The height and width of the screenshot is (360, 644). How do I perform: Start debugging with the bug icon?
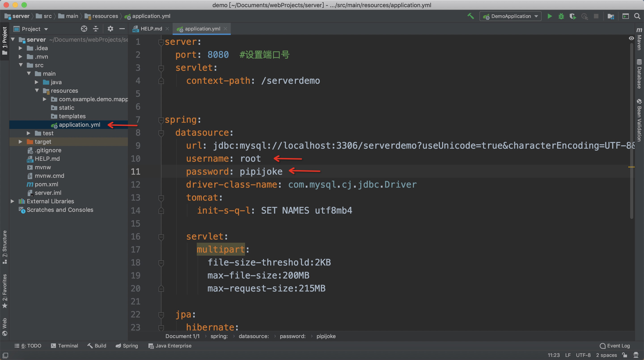point(561,16)
